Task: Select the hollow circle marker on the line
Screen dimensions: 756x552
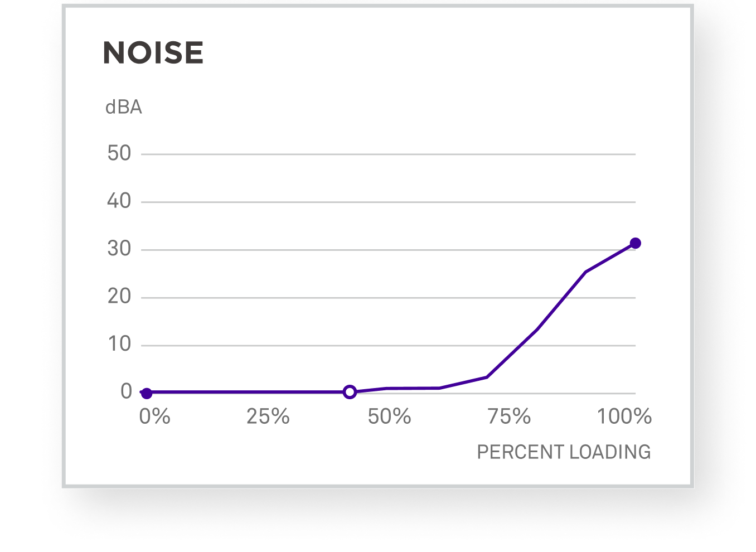Action: point(350,392)
